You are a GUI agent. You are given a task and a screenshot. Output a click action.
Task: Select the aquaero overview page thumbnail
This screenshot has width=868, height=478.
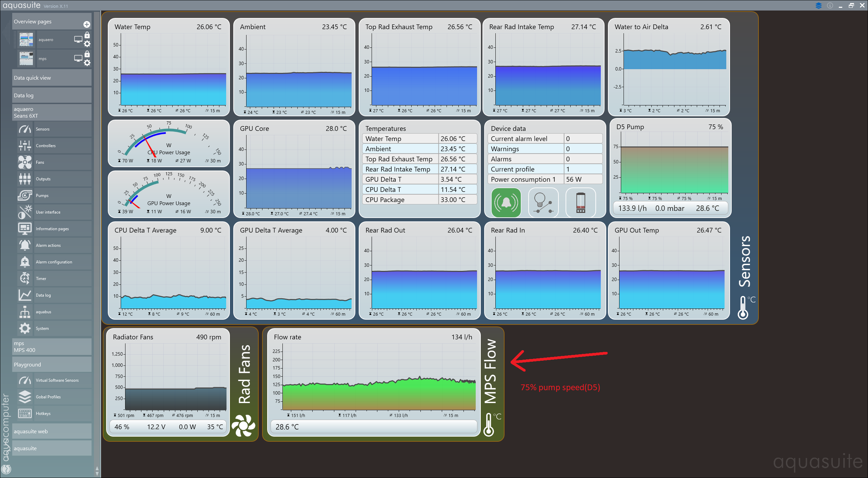26,40
